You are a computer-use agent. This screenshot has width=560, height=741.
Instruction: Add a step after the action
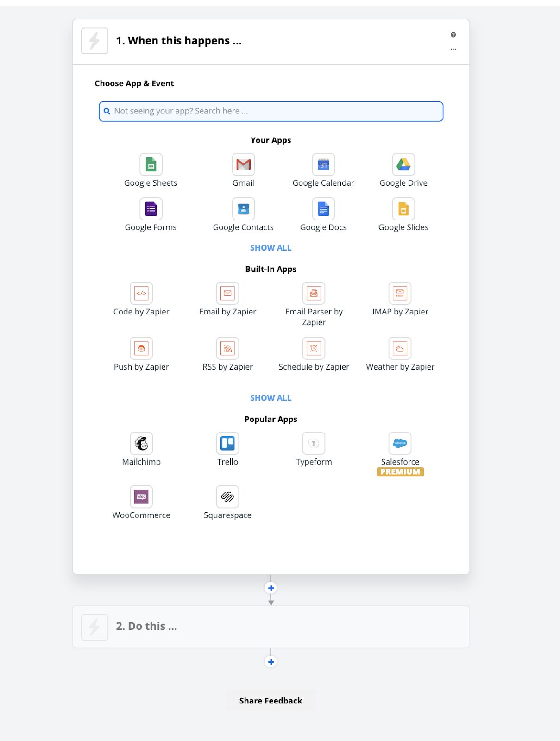[x=271, y=662]
